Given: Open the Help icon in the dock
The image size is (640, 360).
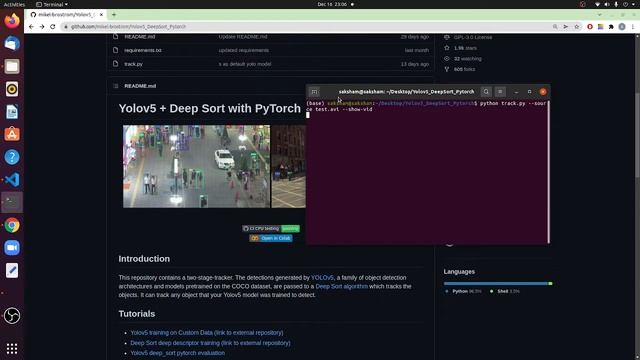Looking at the screenshot, I should 12,157.
